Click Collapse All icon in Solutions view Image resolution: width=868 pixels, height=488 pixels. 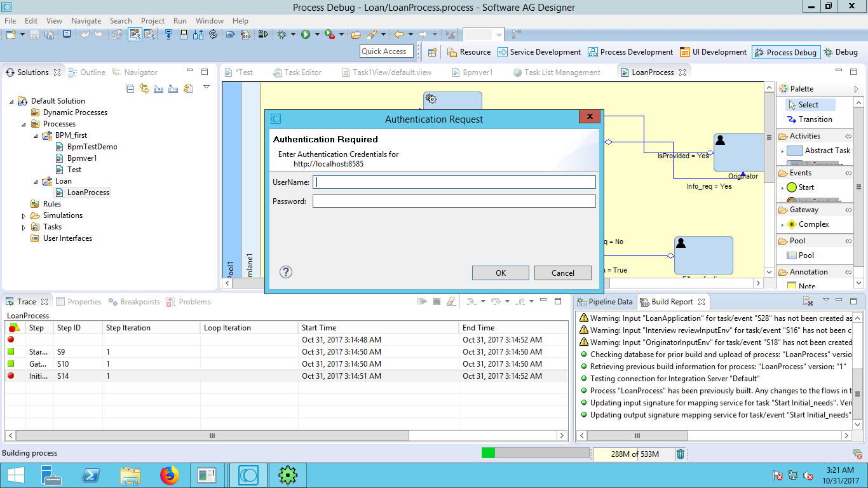[130, 88]
